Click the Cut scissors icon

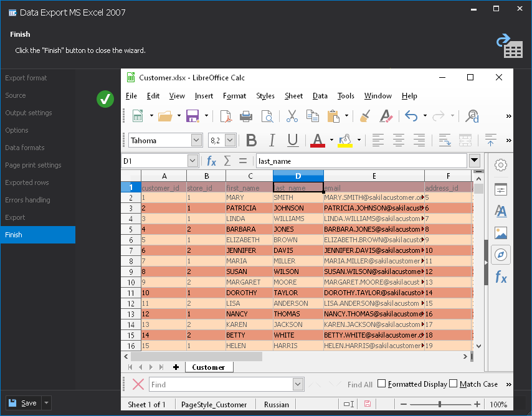(292, 116)
